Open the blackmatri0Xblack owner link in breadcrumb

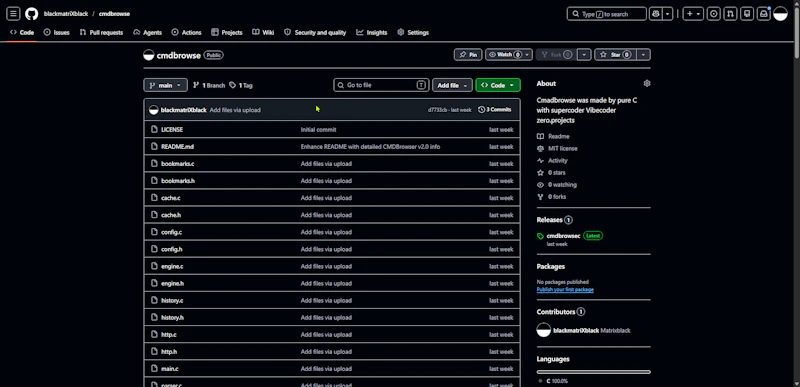tap(66, 14)
